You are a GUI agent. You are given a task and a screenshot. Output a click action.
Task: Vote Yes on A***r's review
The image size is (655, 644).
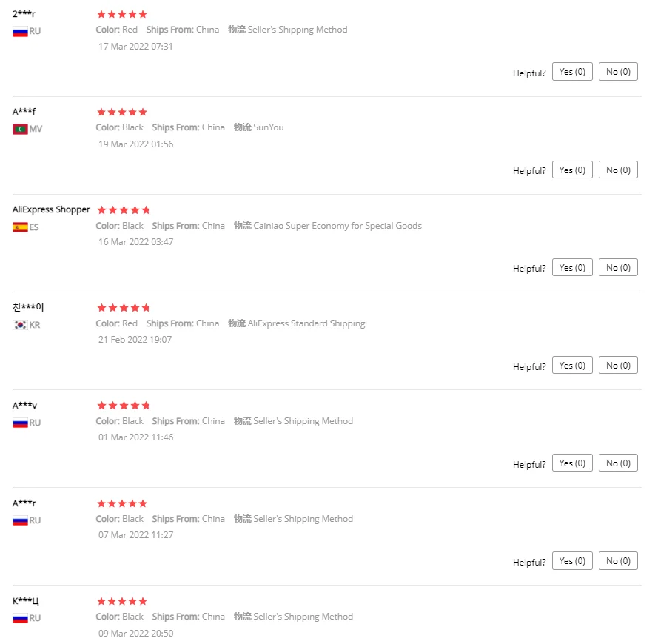(572, 561)
